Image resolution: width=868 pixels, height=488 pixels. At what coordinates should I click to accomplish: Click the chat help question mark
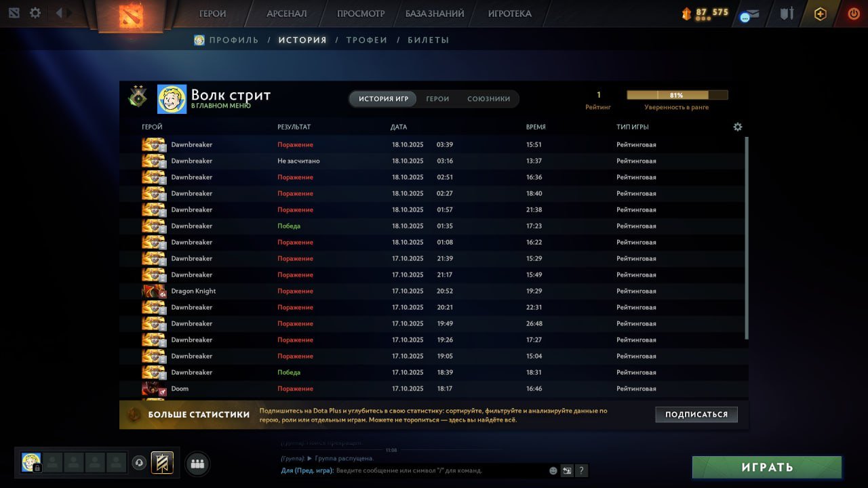581,470
